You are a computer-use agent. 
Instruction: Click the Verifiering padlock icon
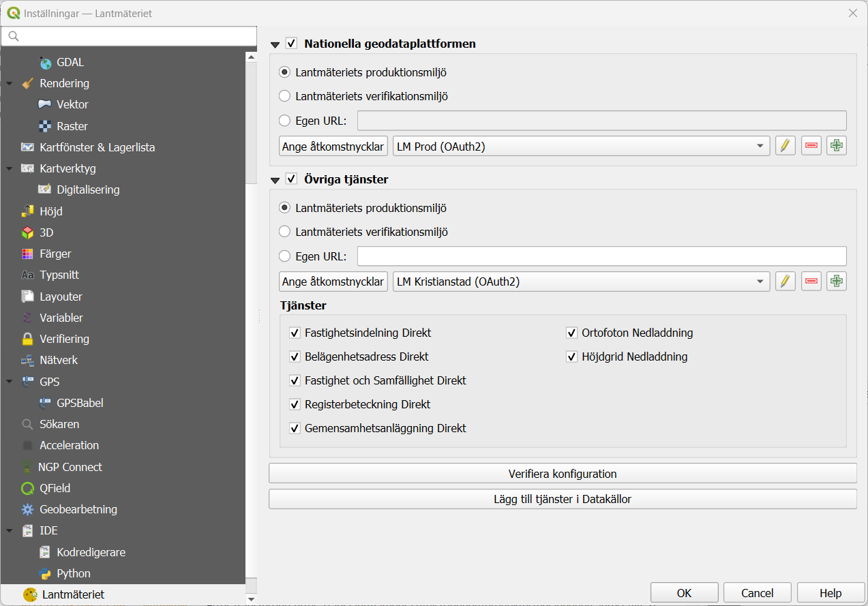[28, 339]
